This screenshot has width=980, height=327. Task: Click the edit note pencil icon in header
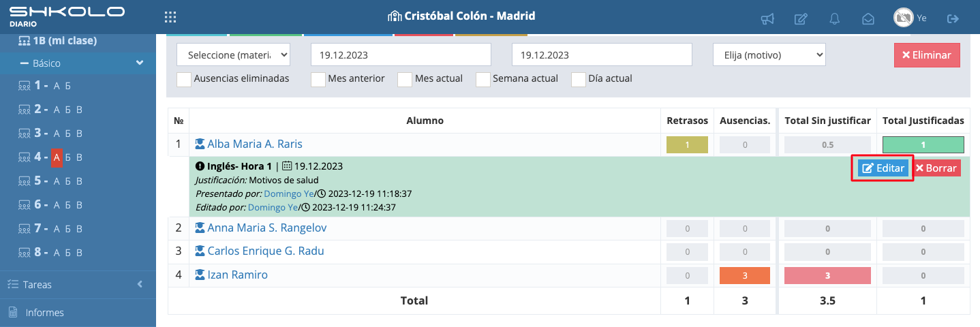(801, 19)
